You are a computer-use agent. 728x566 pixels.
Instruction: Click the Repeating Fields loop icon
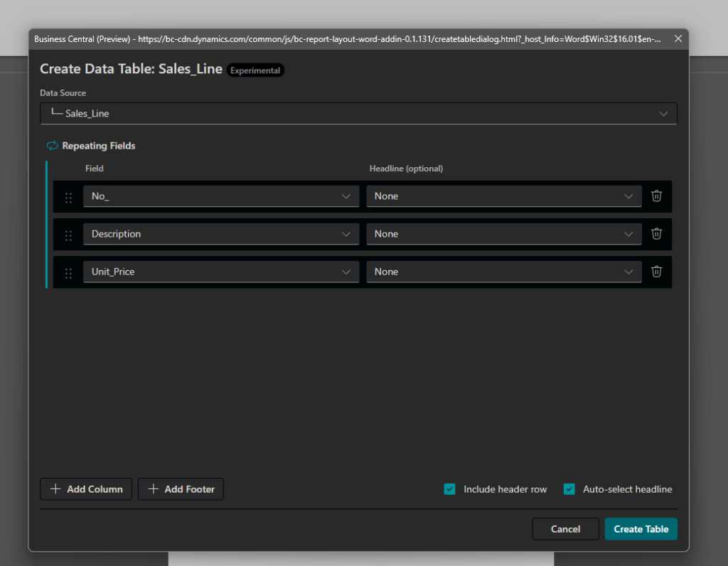52,146
